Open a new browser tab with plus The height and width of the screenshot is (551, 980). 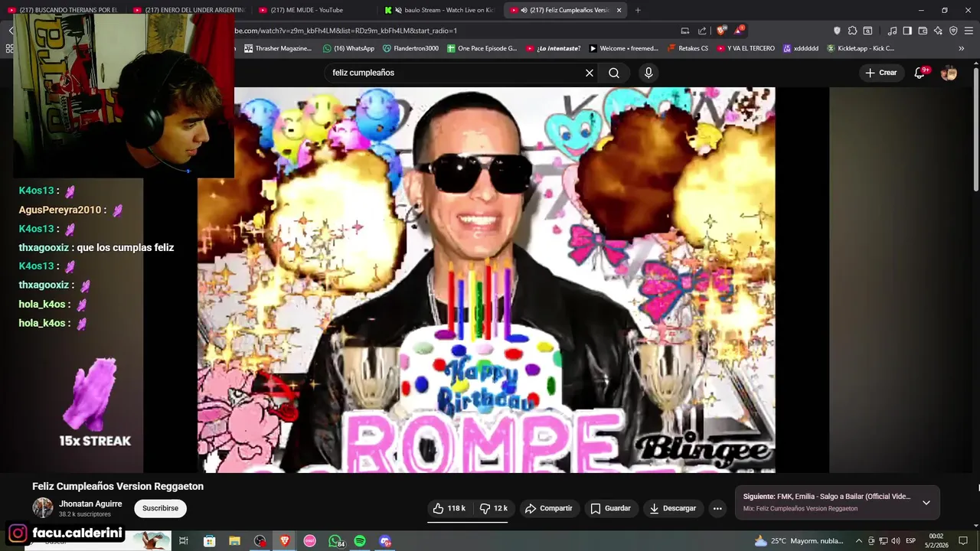coord(638,10)
